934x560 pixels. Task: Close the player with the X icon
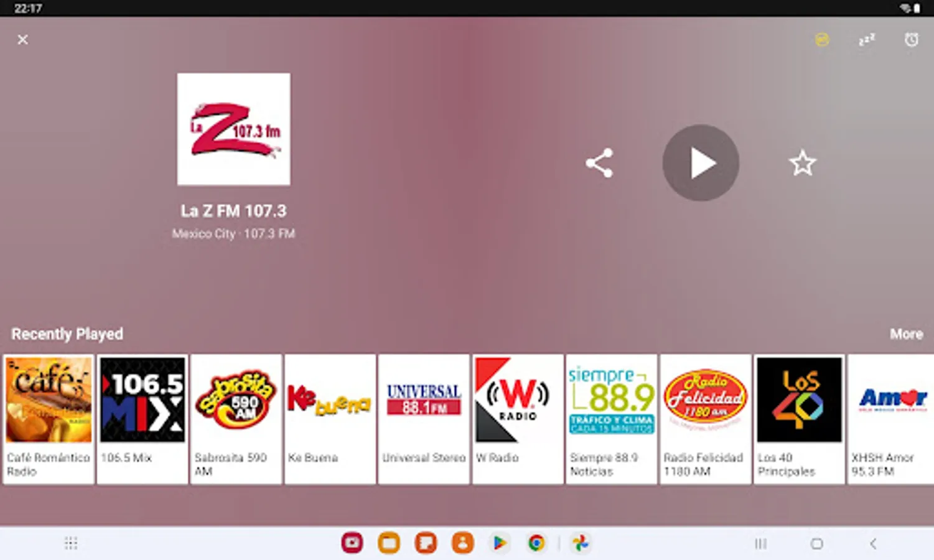click(23, 40)
